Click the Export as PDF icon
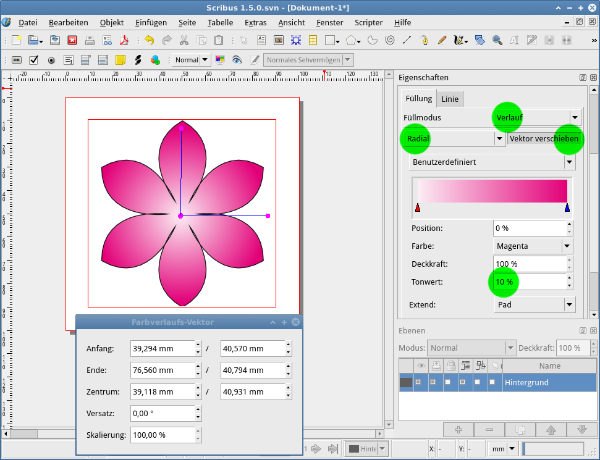Screen dimensions: 600x460 pyautogui.click(x=123, y=41)
